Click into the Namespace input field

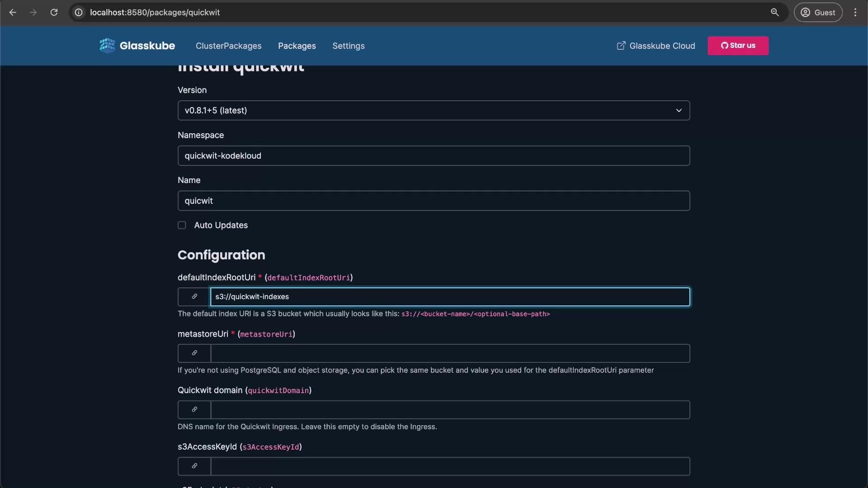(x=434, y=155)
